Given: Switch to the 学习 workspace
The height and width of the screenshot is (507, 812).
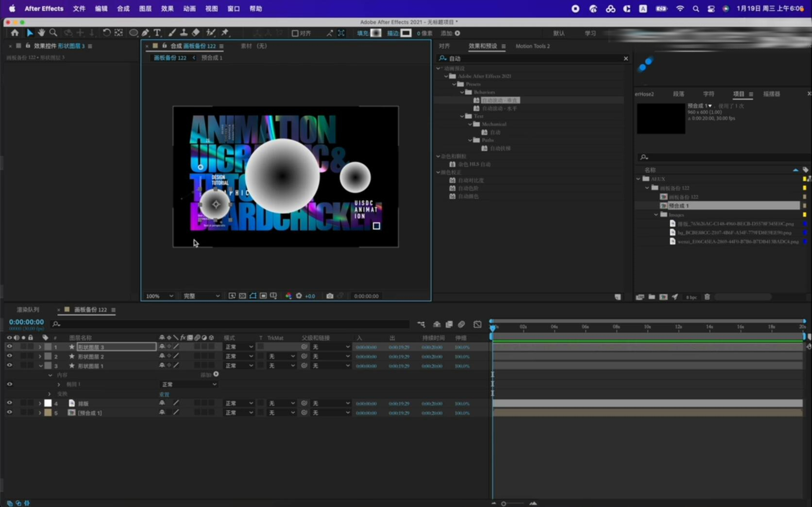Looking at the screenshot, I should click(x=590, y=33).
